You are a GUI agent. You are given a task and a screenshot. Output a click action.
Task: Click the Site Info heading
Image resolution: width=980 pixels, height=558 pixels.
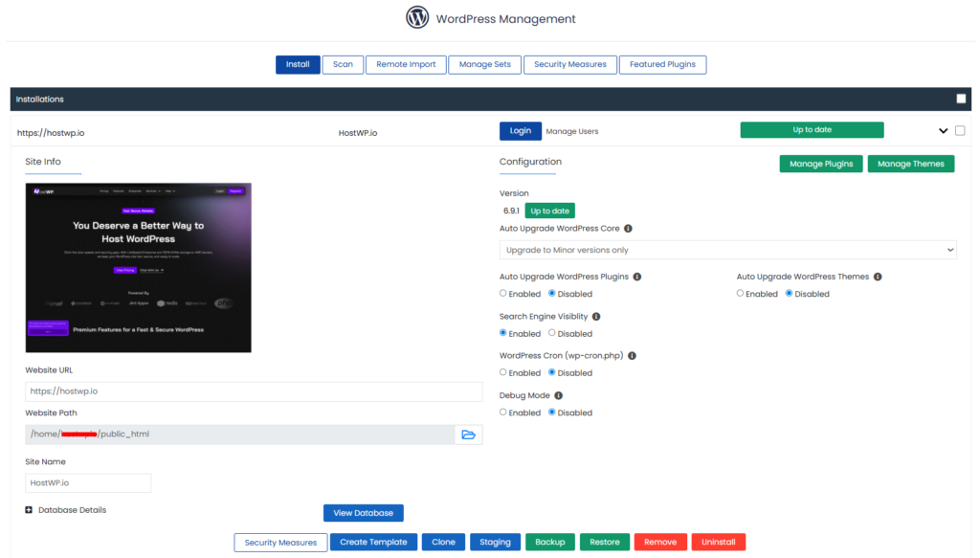pyautogui.click(x=43, y=162)
